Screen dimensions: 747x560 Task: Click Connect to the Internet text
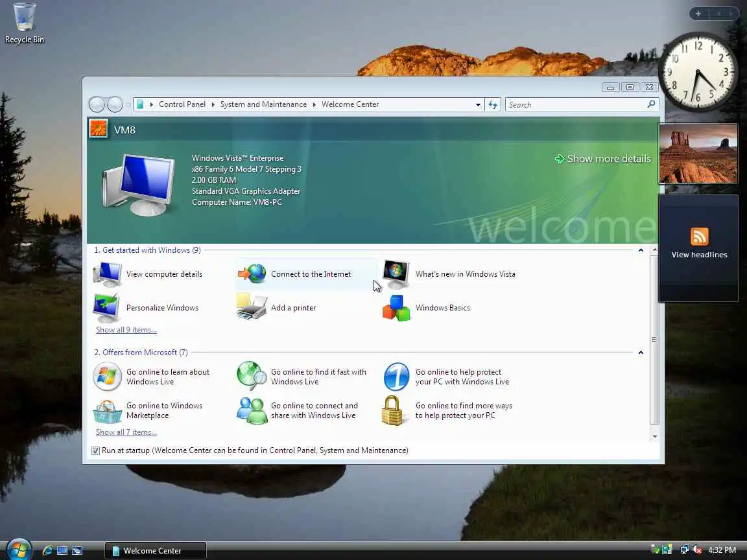click(311, 274)
